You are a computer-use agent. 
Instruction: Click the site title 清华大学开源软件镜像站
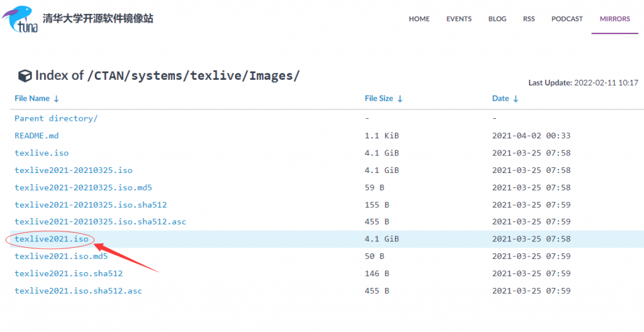(x=97, y=18)
